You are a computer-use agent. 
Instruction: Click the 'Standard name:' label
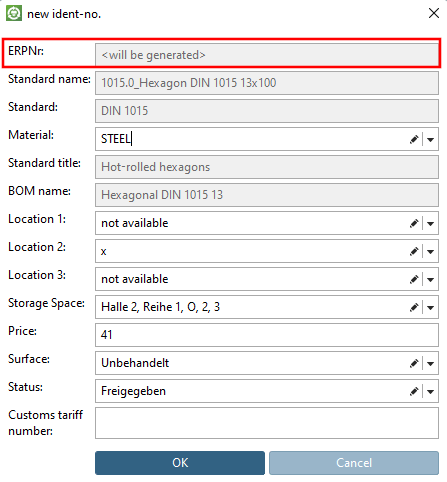click(49, 79)
